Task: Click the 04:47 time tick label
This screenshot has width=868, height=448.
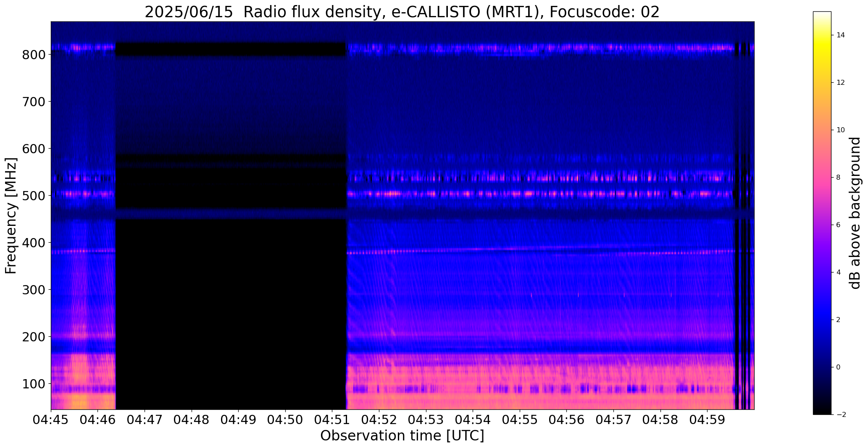Action: point(145,419)
